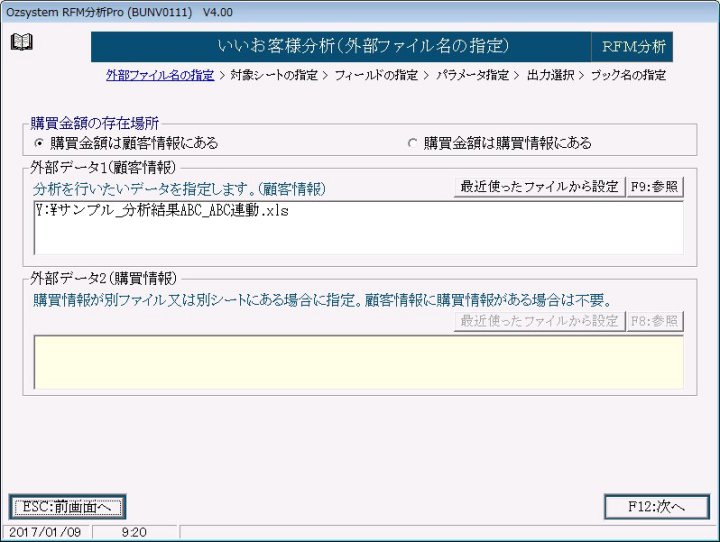Click the customer data file path field
This screenshot has height=542, width=720.
(x=359, y=228)
